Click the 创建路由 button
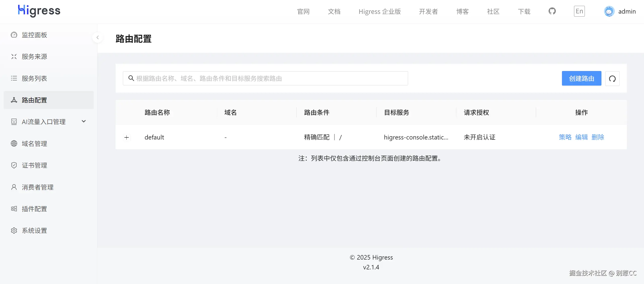644x284 pixels. (x=581, y=79)
